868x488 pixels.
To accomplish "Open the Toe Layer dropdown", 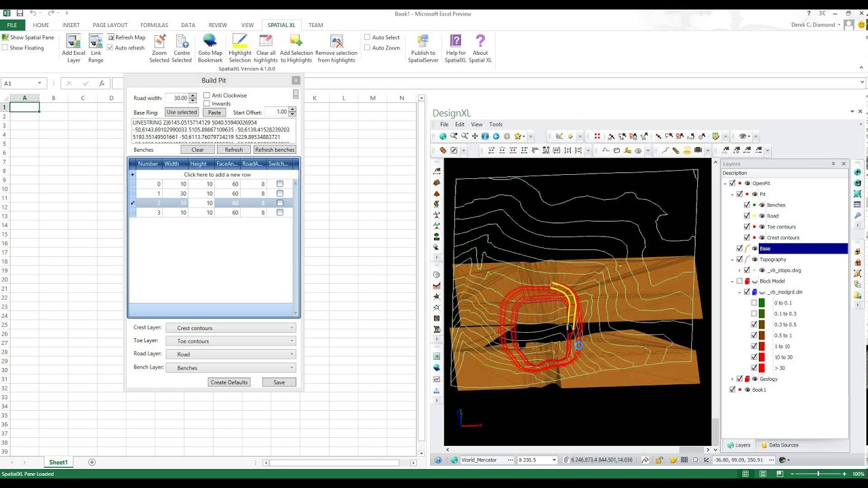I will click(231, 341).
